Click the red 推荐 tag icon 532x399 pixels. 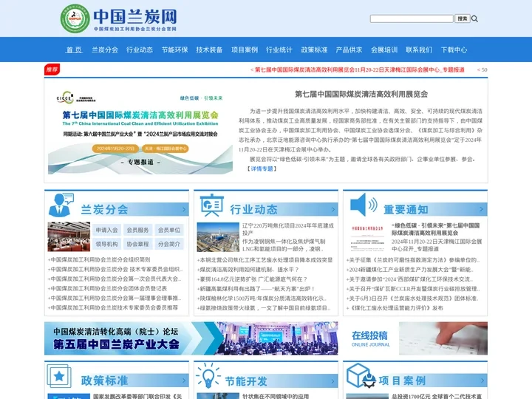[52, 69]
